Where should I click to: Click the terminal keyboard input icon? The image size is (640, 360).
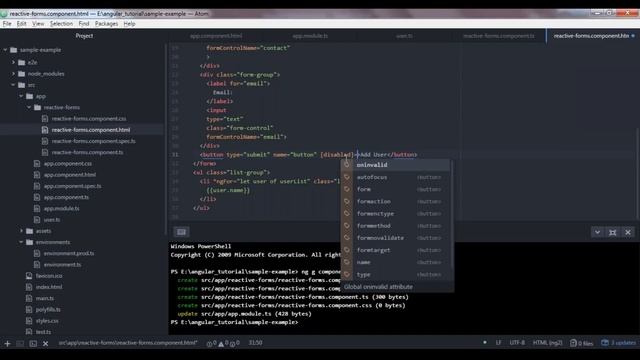click(182, 232)
